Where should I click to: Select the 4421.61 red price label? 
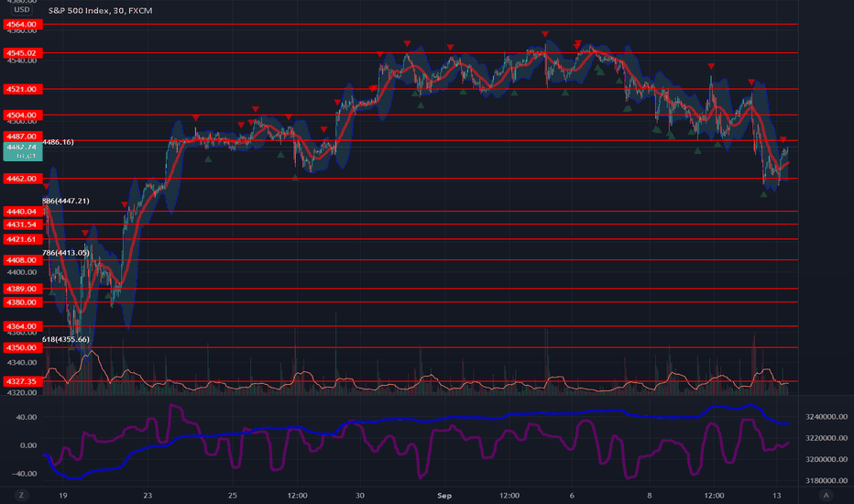tap(23, 239)
